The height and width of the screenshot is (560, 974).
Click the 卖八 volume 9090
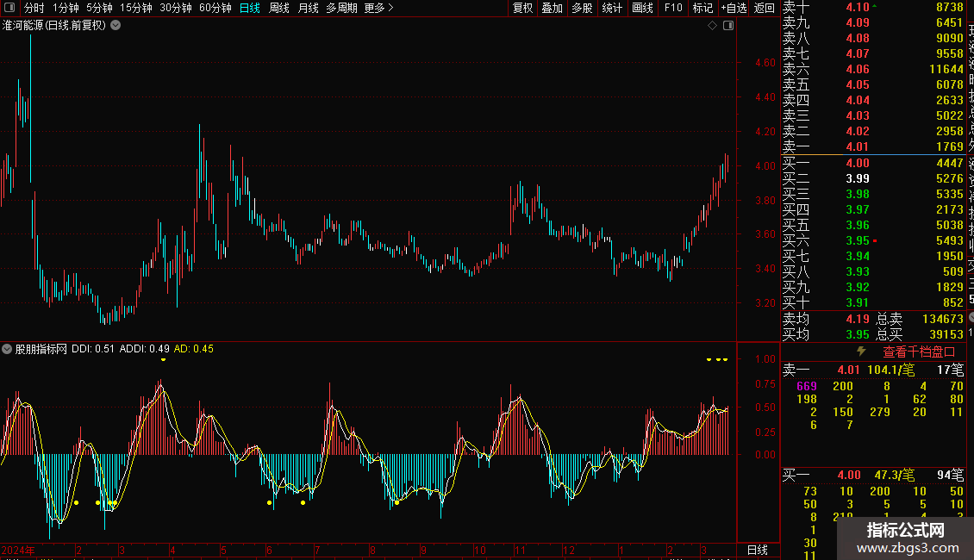pos(949,38)
